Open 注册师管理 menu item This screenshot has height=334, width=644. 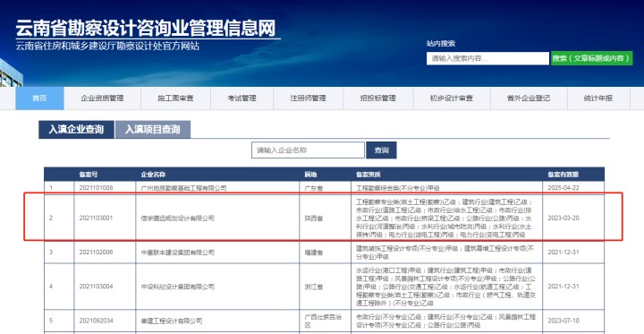pyautogui.click(x=308, y=98)
